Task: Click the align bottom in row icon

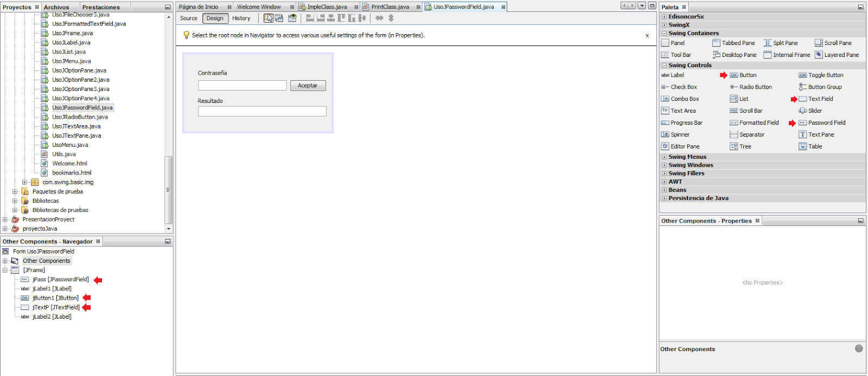Action: click(x=352, y=18)
